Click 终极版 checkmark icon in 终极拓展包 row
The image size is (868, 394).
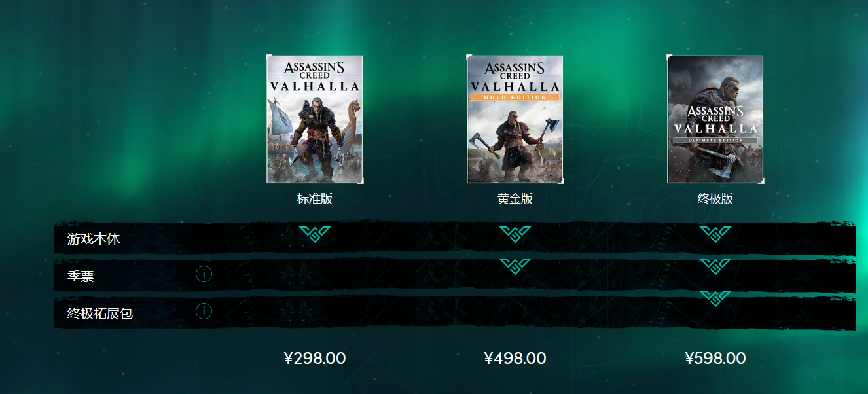(715, 298)
